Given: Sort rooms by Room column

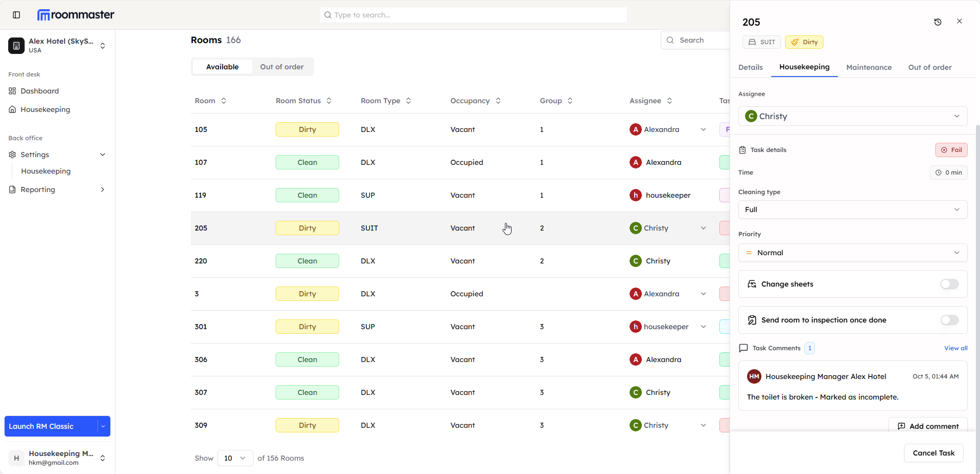Looking at the screenshot, I should [224, 101].
